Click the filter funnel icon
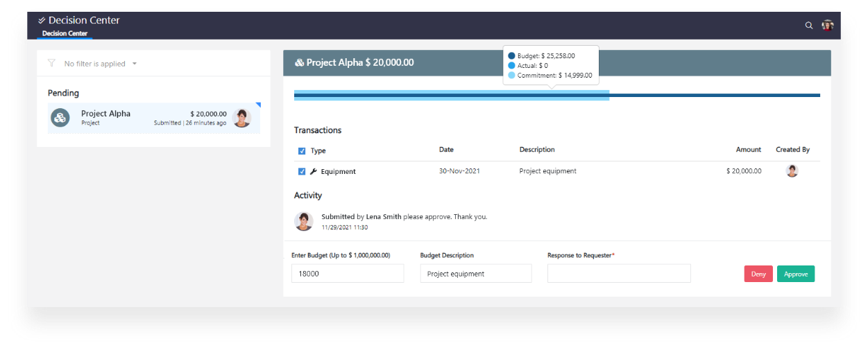Viewport: 868px width, 350px height. point(51,63)
